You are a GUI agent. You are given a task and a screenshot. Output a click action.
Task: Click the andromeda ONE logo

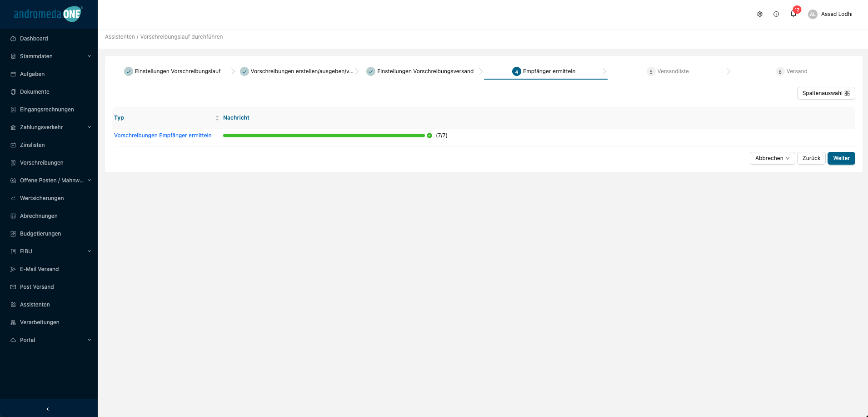48,14
